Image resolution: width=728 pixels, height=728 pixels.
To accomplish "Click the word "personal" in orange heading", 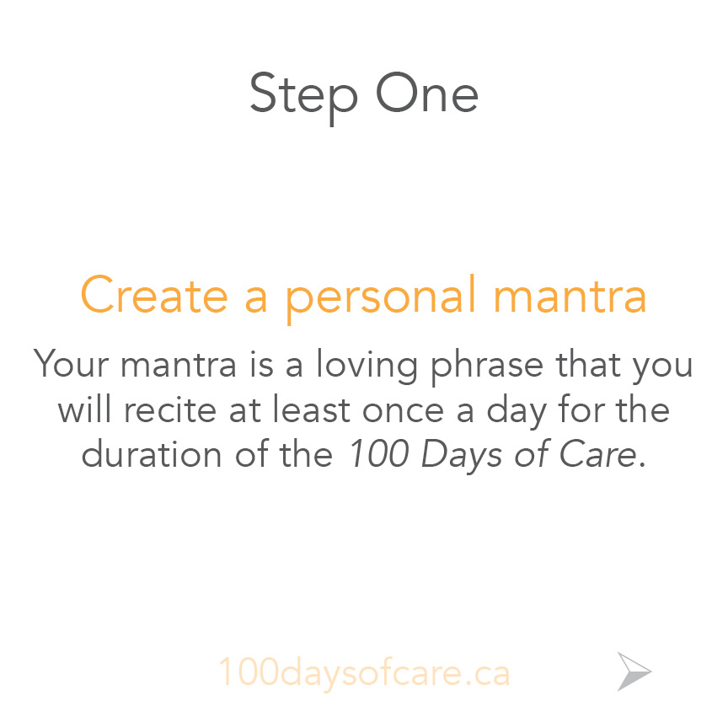I will coord(381,298).
